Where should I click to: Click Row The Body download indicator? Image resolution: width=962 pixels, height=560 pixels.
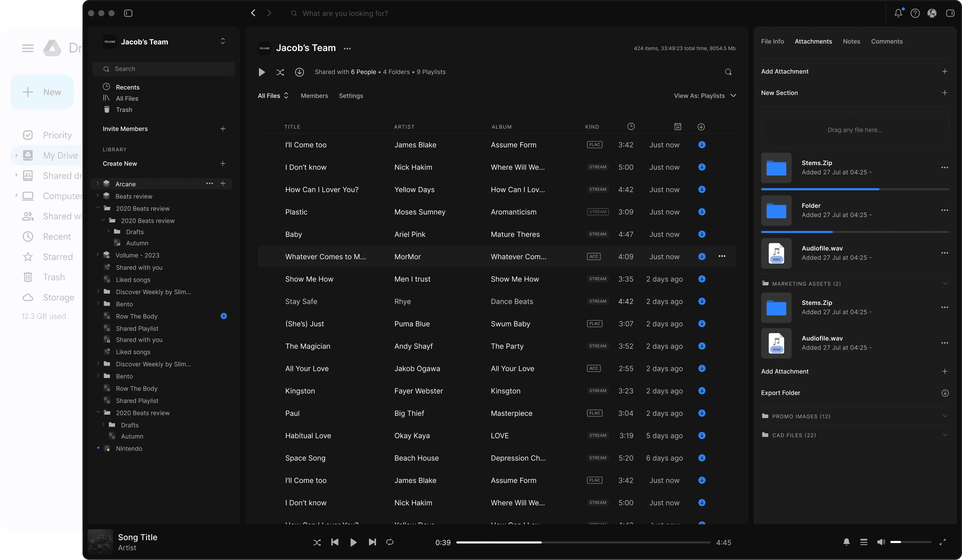(224, 316)
